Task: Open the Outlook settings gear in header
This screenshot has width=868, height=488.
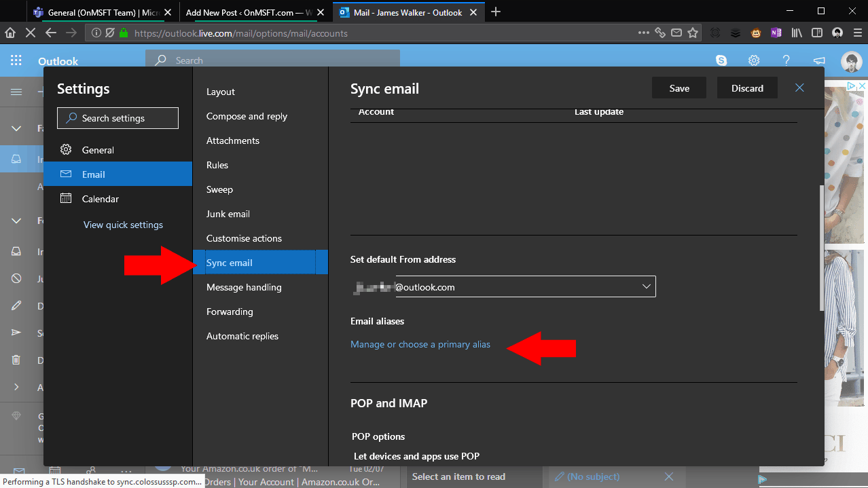Action: pos(754,60)
